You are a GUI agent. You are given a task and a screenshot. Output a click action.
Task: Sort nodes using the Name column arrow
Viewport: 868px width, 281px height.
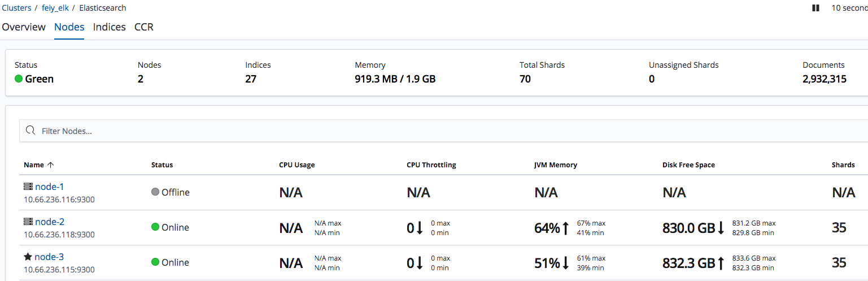(x=50, y=165)
